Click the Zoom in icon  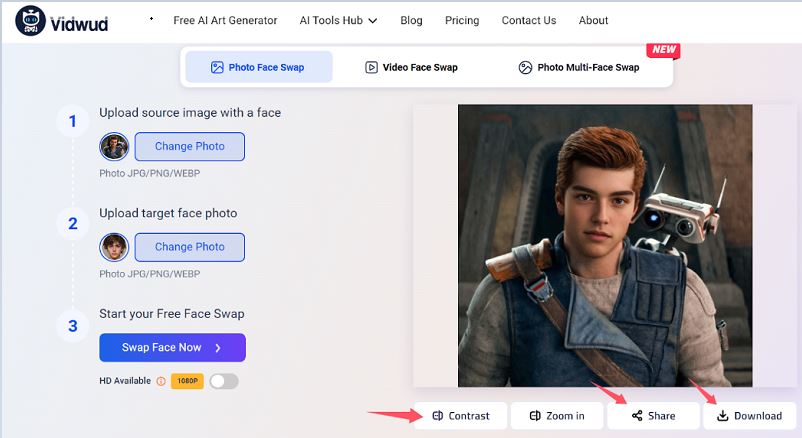(535, 415)
